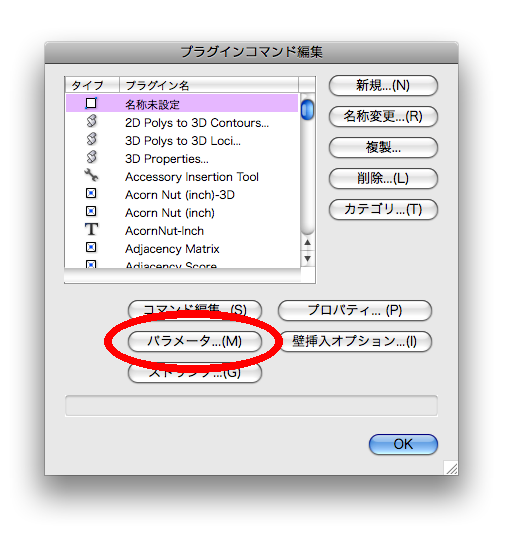Screen dimensions: 512x534
Task: Click the script icon next to 3D Properties
Action: pyautogui.click(x=91, y=157)
